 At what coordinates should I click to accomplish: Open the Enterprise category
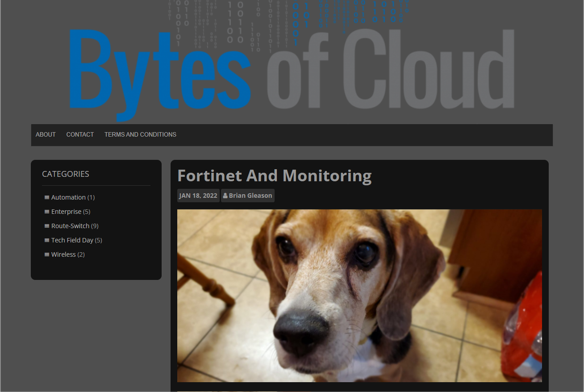tap(67, 212)
